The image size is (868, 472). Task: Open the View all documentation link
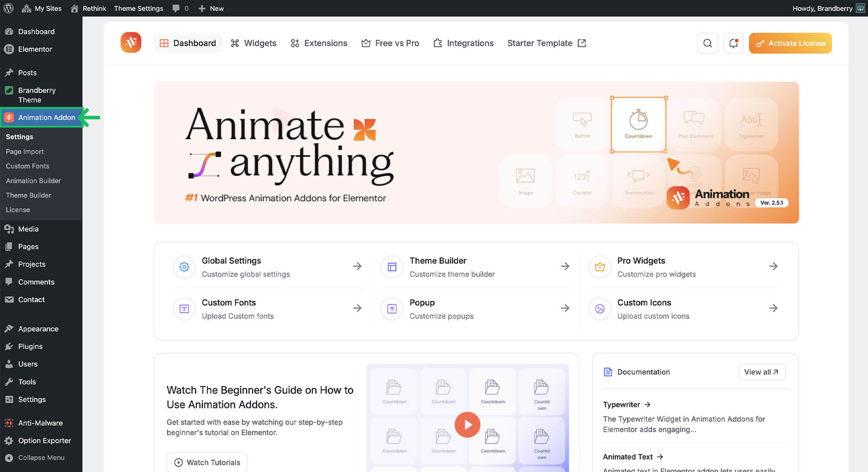[761, 372]
